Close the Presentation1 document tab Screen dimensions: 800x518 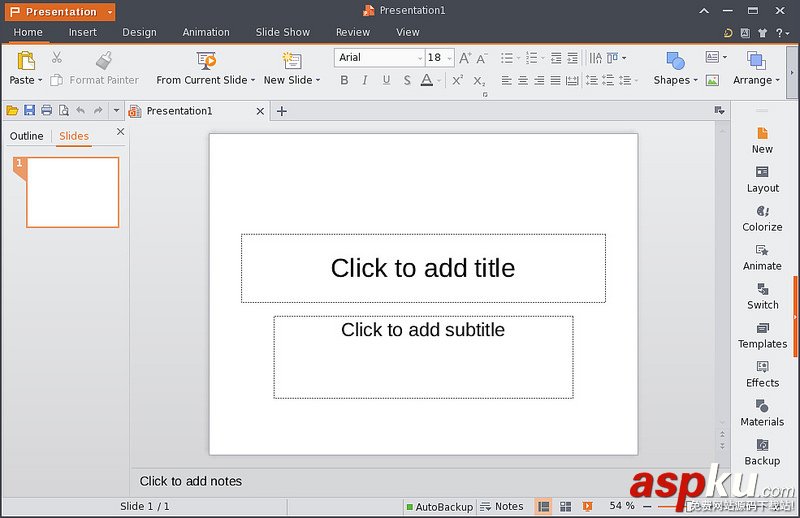tap(260, 111)
